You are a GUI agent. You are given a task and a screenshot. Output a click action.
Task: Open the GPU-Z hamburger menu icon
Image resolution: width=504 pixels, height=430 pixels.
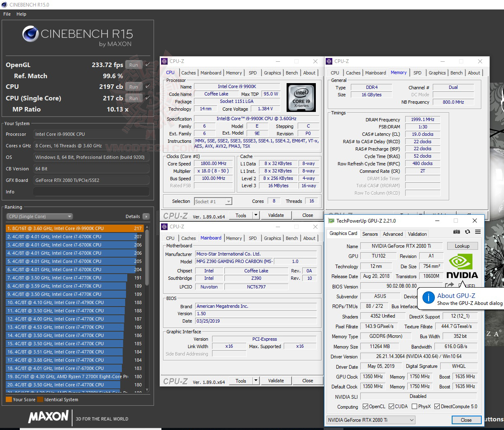pos(478,232)
